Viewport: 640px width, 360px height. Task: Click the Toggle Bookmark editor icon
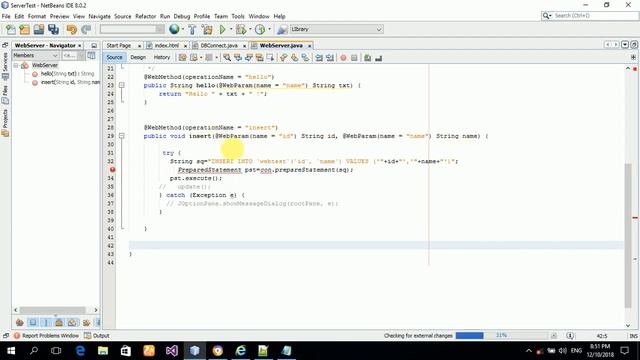click(305, 58)
